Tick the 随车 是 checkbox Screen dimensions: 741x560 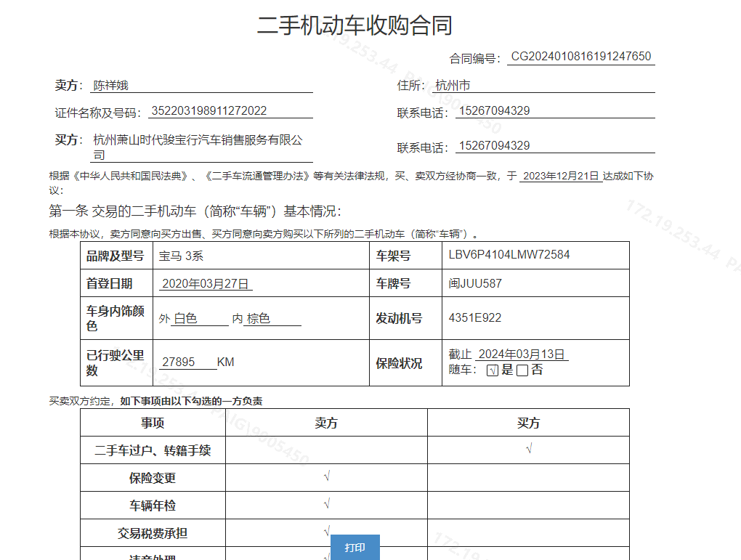pos(493,370)
